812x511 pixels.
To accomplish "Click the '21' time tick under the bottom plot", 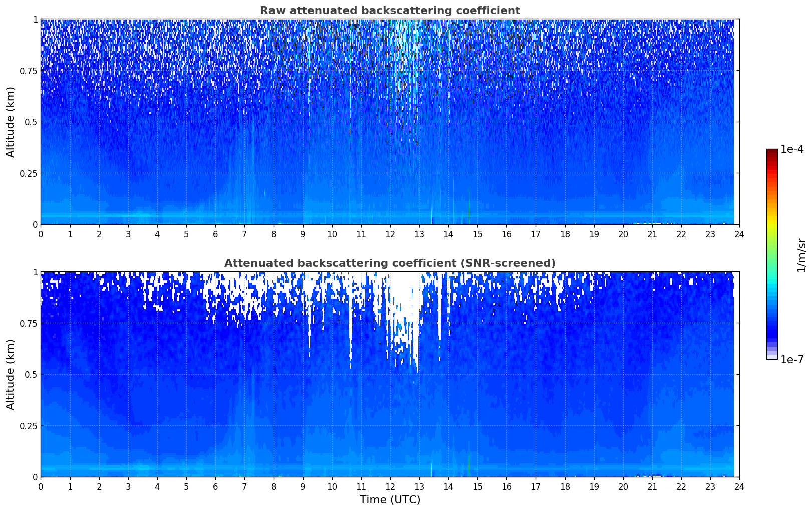I will click(x=652, y=486).
